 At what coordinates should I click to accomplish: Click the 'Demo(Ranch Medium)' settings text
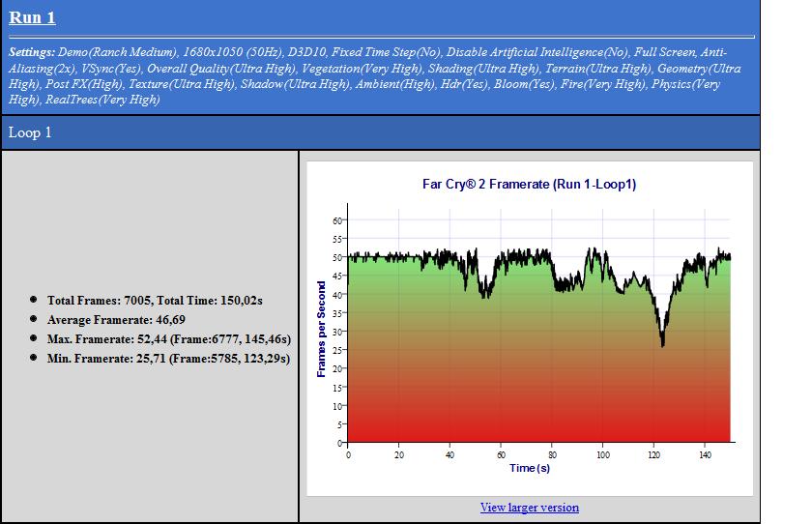118,52
